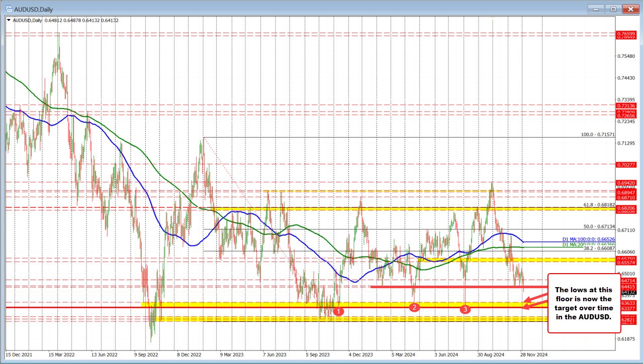The image size is (643, 364).
Task: Collapse the OHLC quote line via the black triangle
Action: pyautogui.click(x=9, y=20)
